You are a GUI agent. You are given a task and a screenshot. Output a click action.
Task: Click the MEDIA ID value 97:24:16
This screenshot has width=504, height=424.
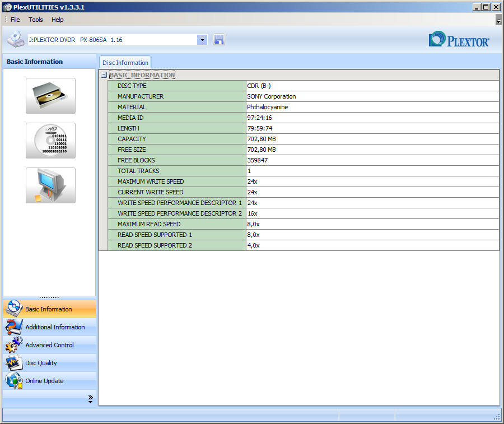(372, 118)
